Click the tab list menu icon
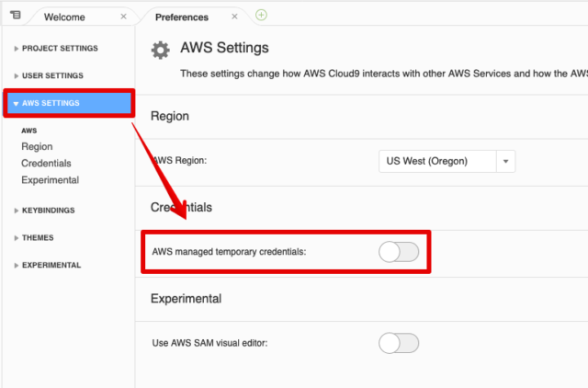Viewport: 588px width, 388px height. click(16, 15)
